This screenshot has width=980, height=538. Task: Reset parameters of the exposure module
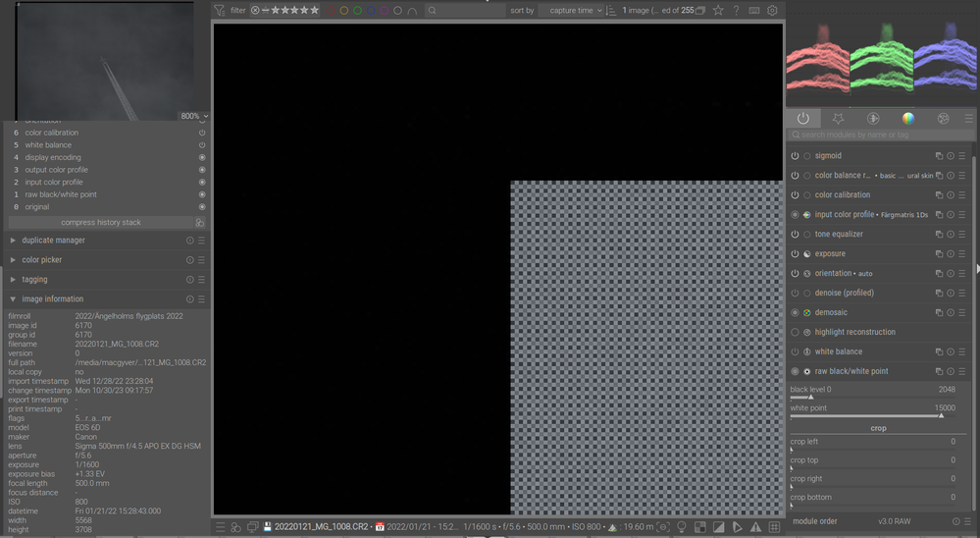(951, 254)
